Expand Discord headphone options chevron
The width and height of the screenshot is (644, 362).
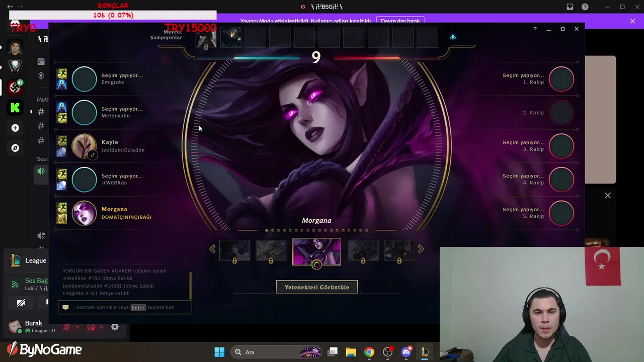pyautogui.click(x=101, y=327)
